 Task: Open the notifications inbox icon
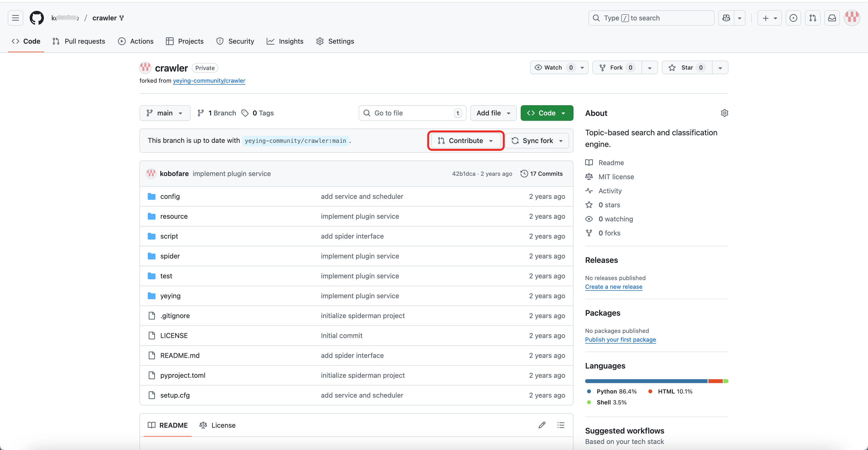(832, 18)
